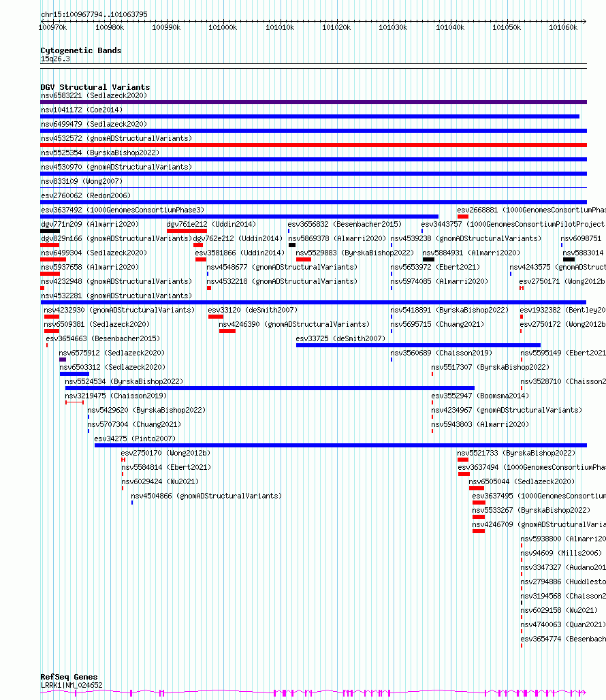Select nsv6509381 (Sedlazeck2020) label

click(97, 324)
